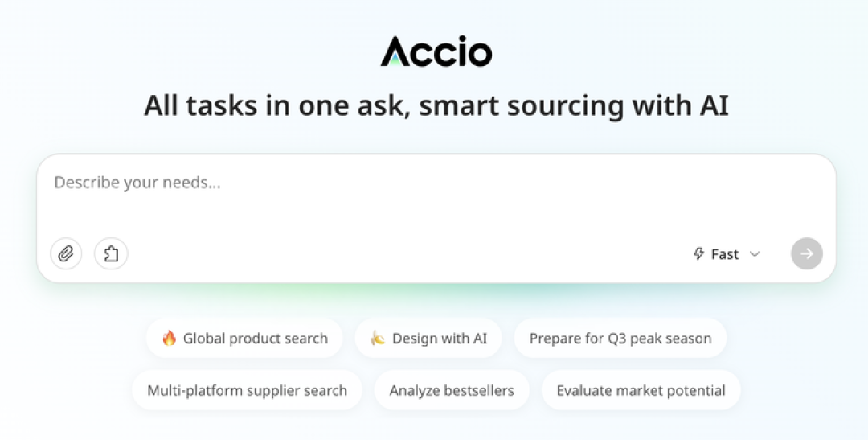Submit using the gray arrow send button
868x440 pixels.
tap(807, 254)
